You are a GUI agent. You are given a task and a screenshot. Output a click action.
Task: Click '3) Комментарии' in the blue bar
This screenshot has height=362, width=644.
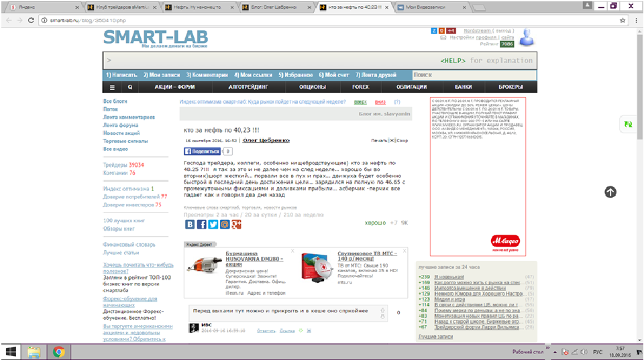pyautogui.click(x=207, y=75)
